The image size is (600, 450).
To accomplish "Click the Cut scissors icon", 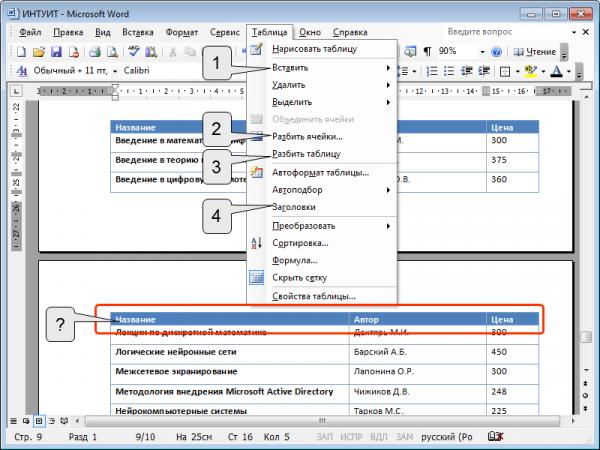I will 173,52.
